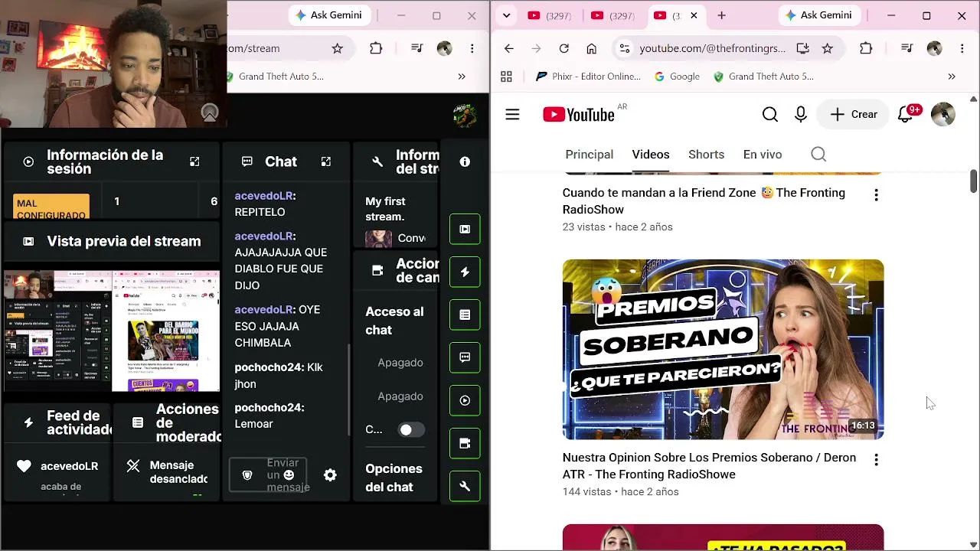This screenshot has width=980, height=551.
Task: Go back in the YouTube browser window
Action: tap(509, 48)
